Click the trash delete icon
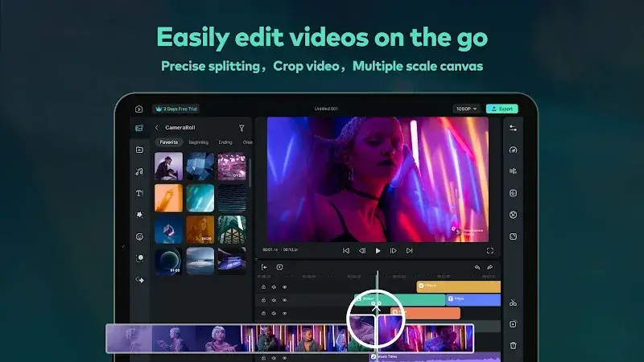The width and height of the screenshot is (644, 362). 513,345
